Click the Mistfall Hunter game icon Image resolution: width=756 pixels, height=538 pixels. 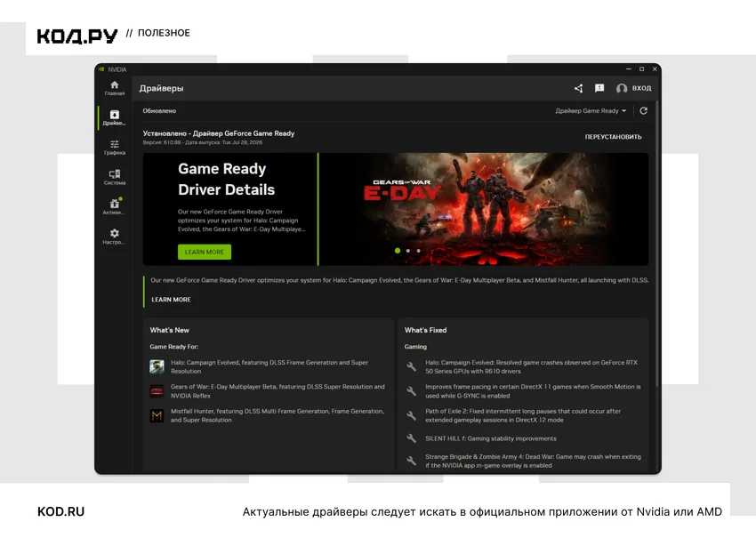(157, 415)
